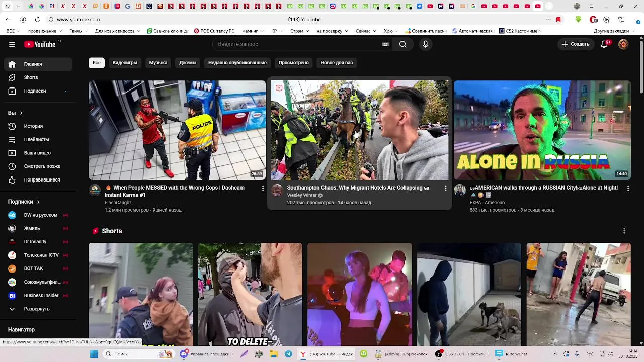Select the 'Все' filter chip
The width and height of the screenshot is (644, 362).
97,63
